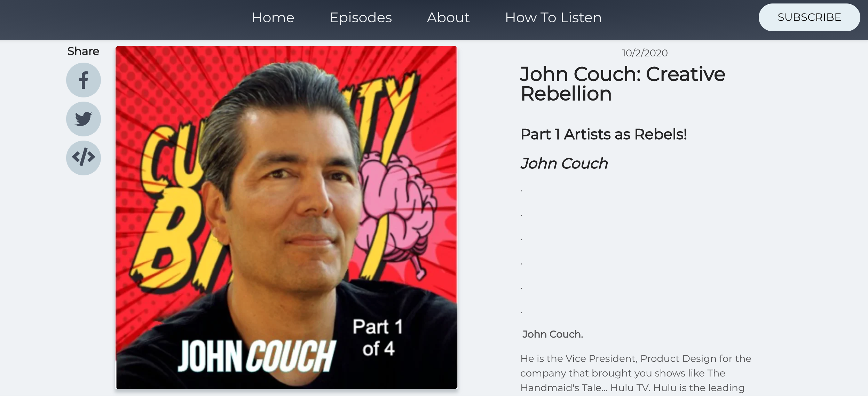
Task: Go to the Episodes page
Action: (x=361, y=17)
